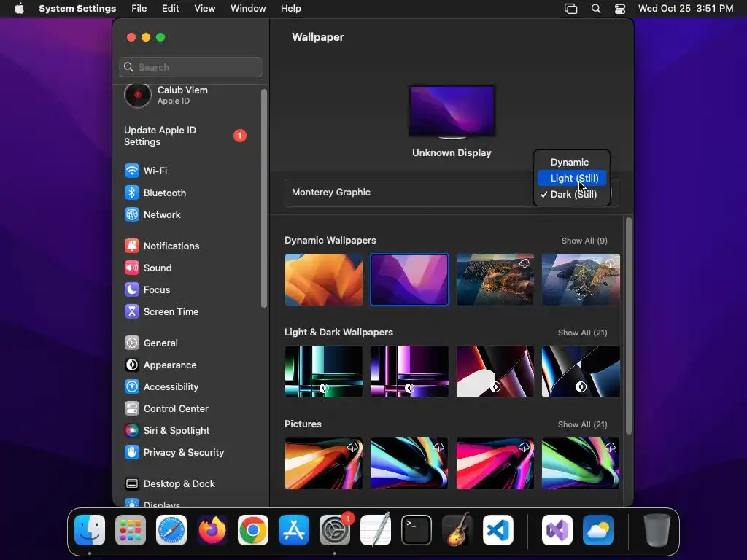This screenshot has height=560, width=747.
Task: Open the Help menu
Action: coord(290,9)
